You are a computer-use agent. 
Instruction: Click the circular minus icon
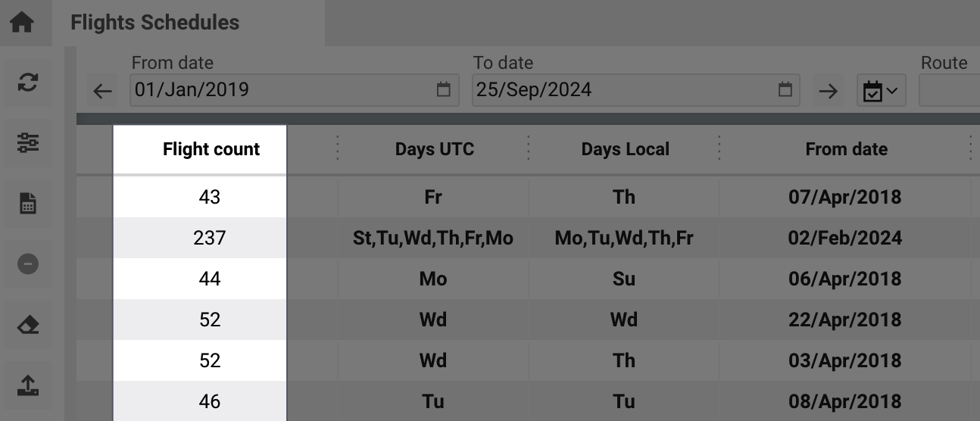point(28,264)
